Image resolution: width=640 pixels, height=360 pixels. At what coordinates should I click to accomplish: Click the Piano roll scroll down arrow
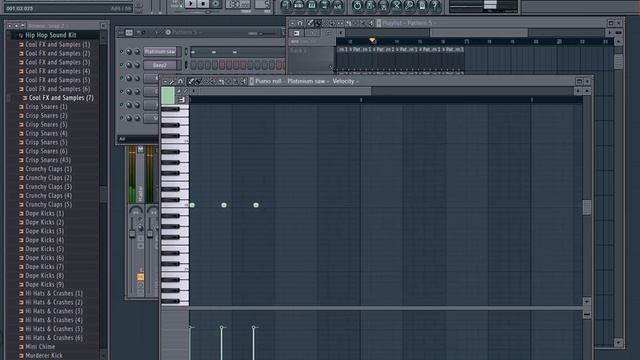[587, 302]
